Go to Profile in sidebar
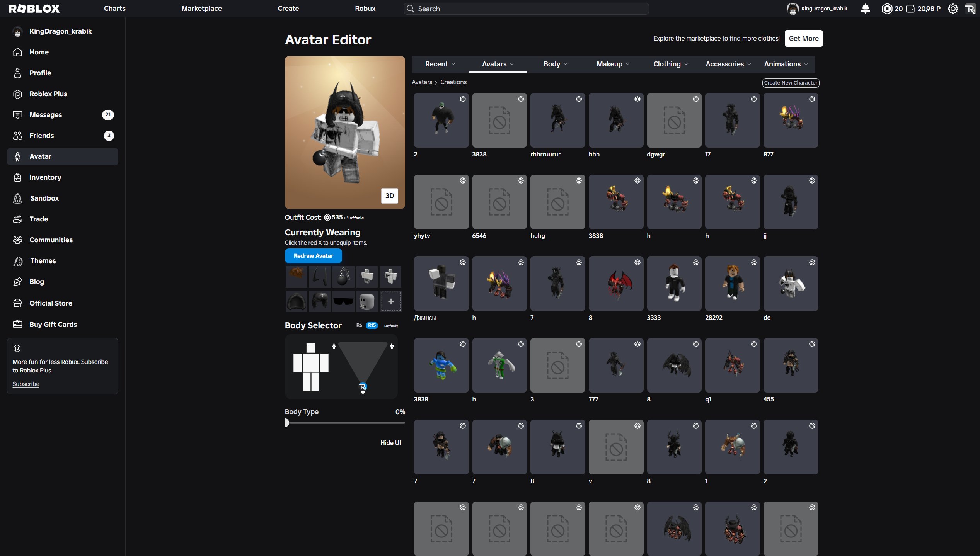 pos(63,73)
